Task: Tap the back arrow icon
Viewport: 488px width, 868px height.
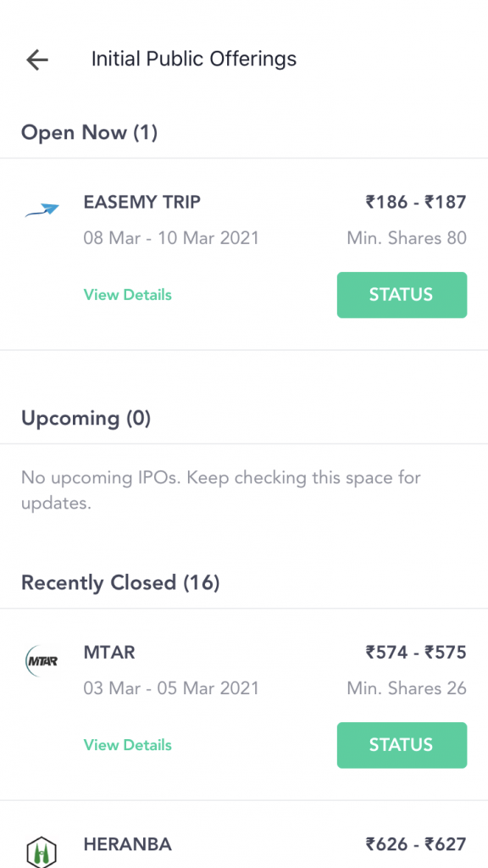Action: pyautogui.click(x=37, y=59)
